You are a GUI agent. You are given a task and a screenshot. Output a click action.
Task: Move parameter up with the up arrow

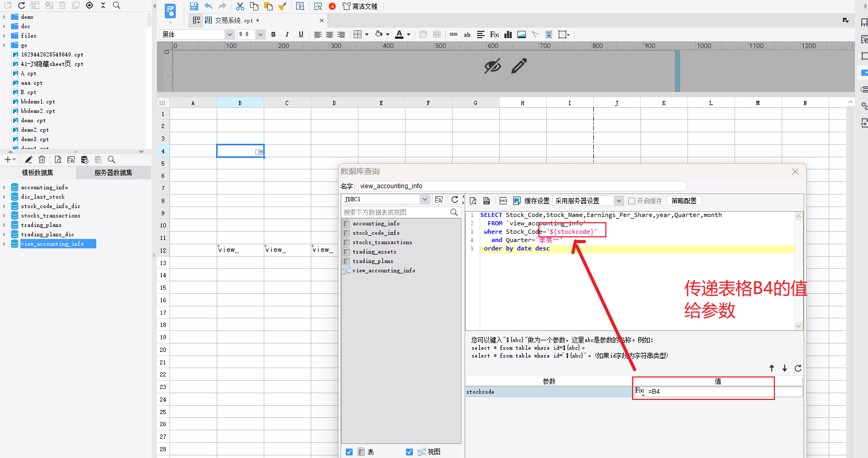772,368
